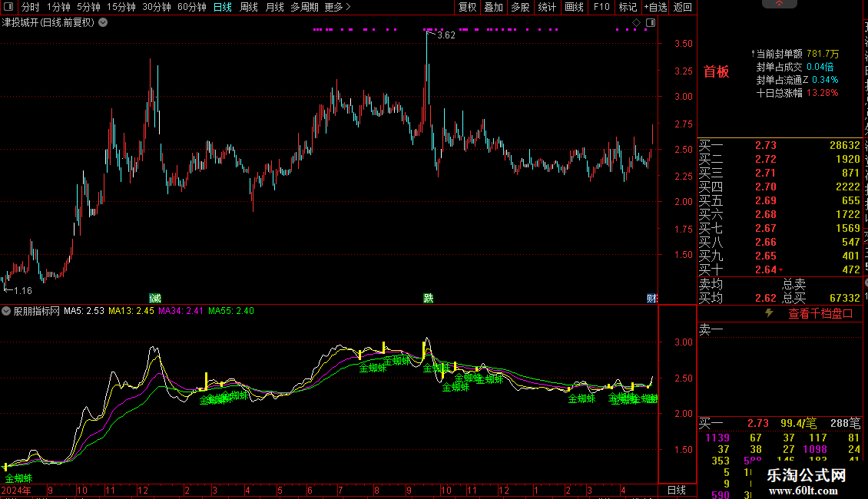Switch to 月线 monthly chart
This screenshot has height=499, width=868.
274,7
